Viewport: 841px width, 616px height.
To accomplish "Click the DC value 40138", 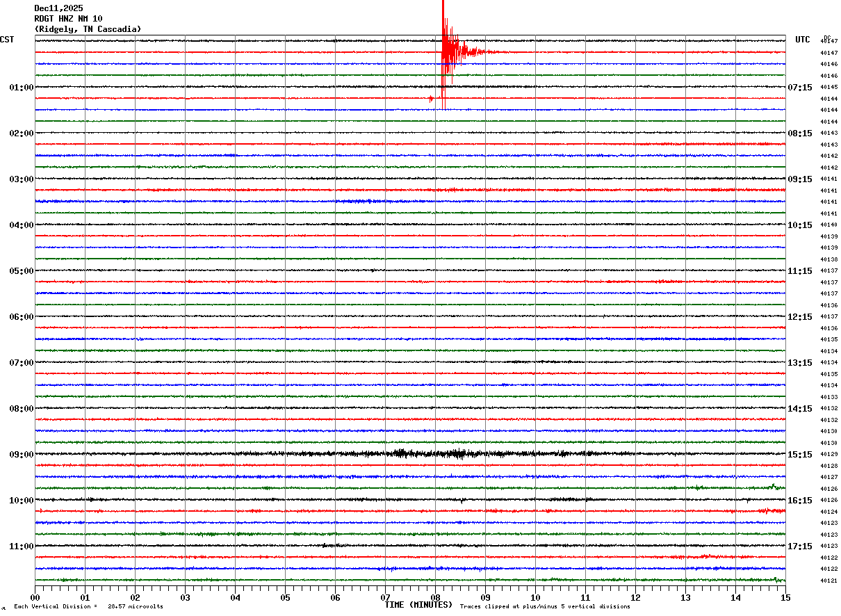I will coord(828,259).
